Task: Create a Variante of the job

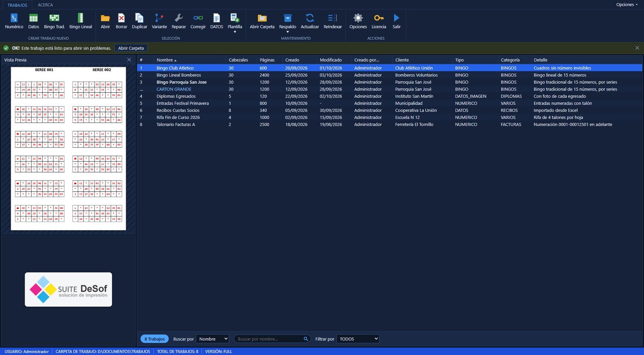Action: (x=159, y=21)
